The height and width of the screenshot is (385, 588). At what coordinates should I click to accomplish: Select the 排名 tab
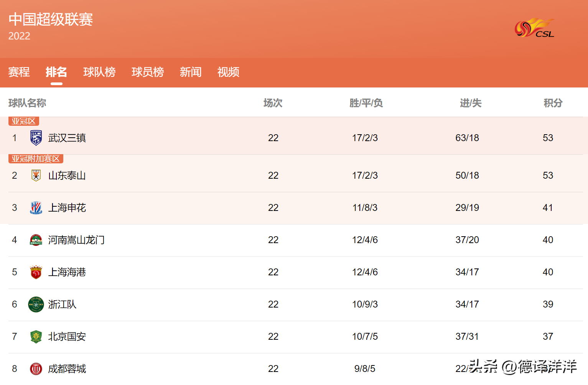click(x=56, y=72)
